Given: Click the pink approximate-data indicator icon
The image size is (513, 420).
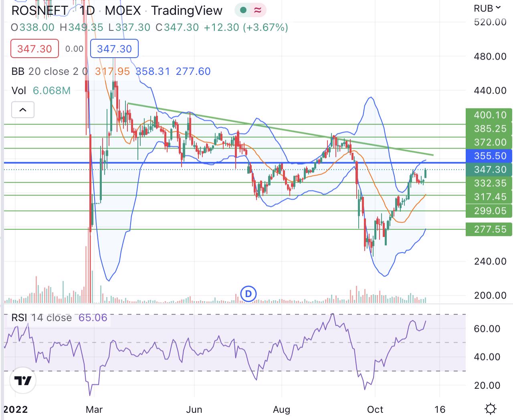Looking at the screenshot, I should coord(257,10).
